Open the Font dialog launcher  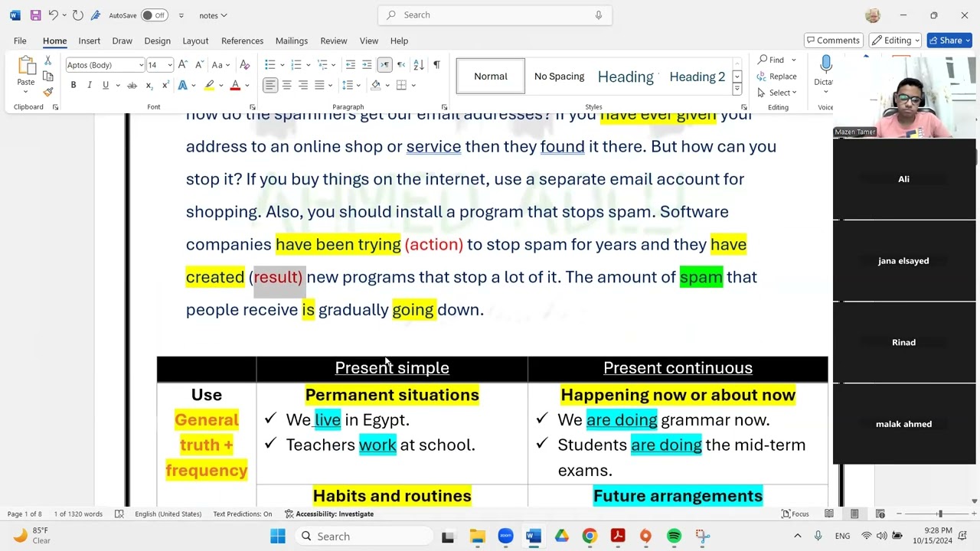tap(252, 107)
